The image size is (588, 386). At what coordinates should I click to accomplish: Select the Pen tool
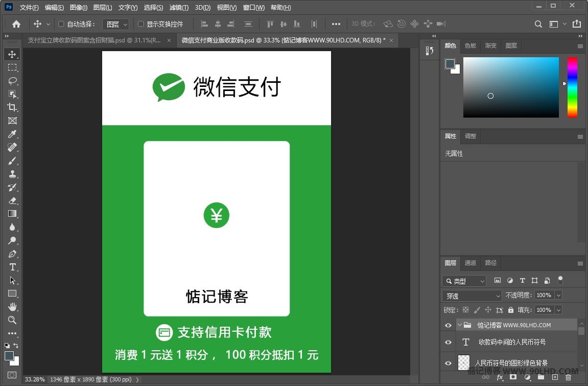(x=12, y=254)
